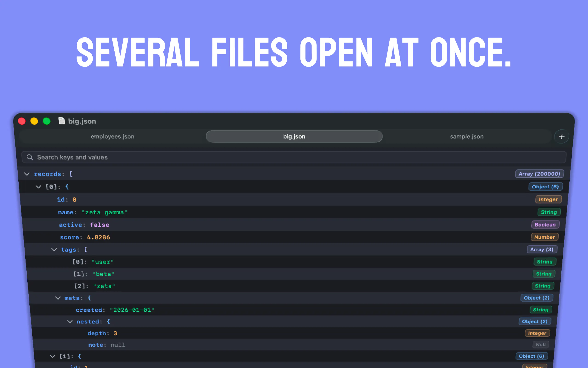This screenshot has width=588, height=368.
Task: Select the big.json tab
Action: click(x=294, y=137)
